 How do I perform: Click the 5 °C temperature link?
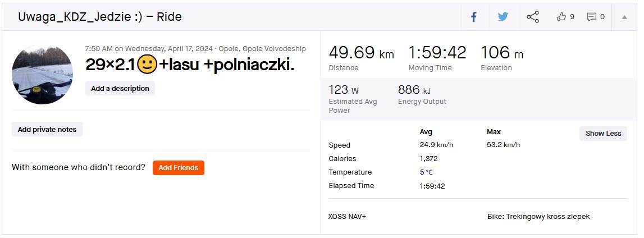pos(426,172)
